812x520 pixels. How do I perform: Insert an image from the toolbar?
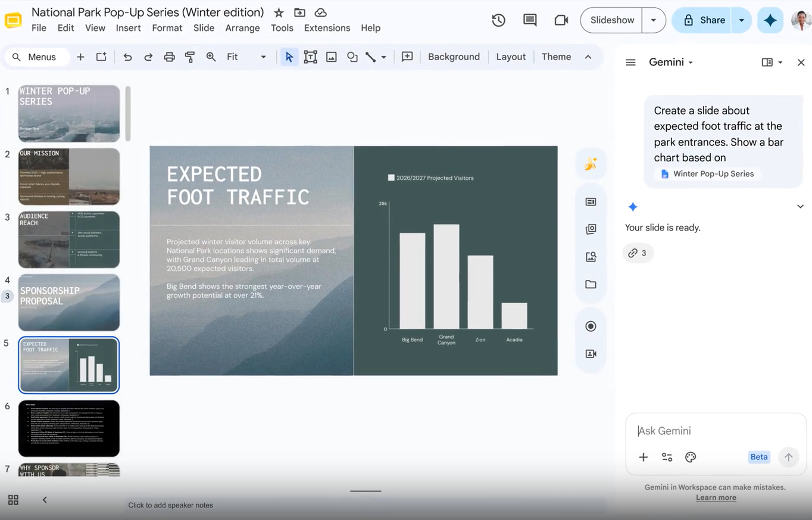(332, 57)
